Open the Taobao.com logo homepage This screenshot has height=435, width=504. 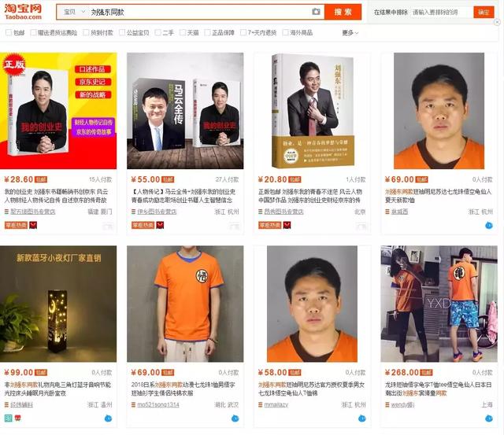tap(23, 13)
